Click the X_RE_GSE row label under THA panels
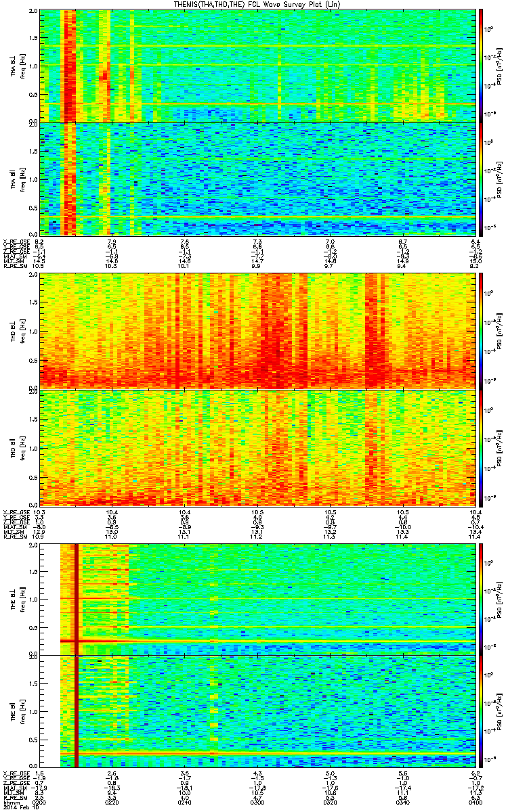This screenshot has width=508, height=812. coord(16,241)
